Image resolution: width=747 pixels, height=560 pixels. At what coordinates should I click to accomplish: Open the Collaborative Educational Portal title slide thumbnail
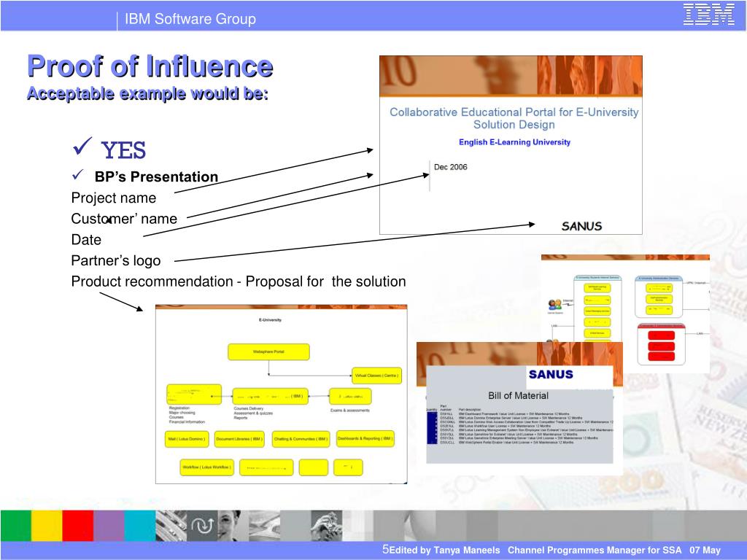511,145
